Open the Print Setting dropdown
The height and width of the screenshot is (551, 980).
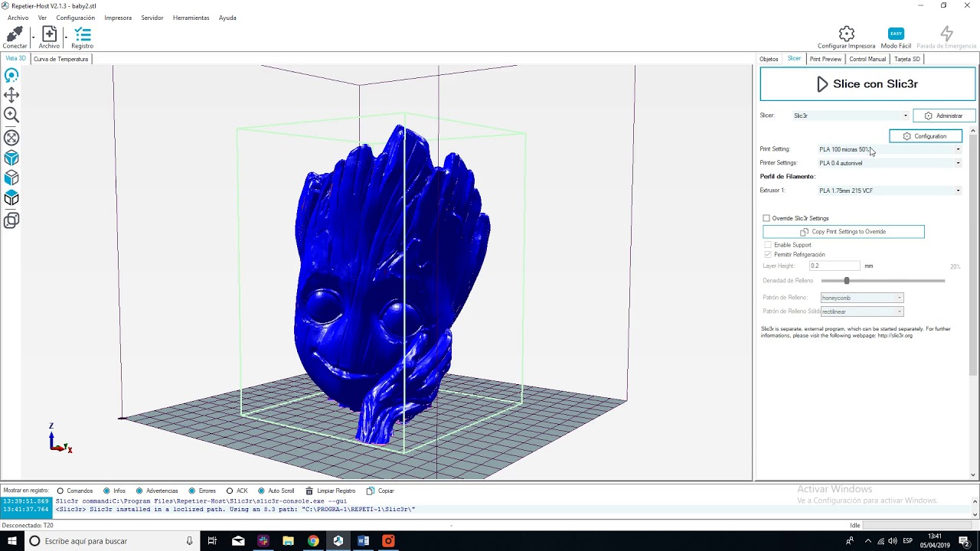pyautogui.click(x=890, y=149)
